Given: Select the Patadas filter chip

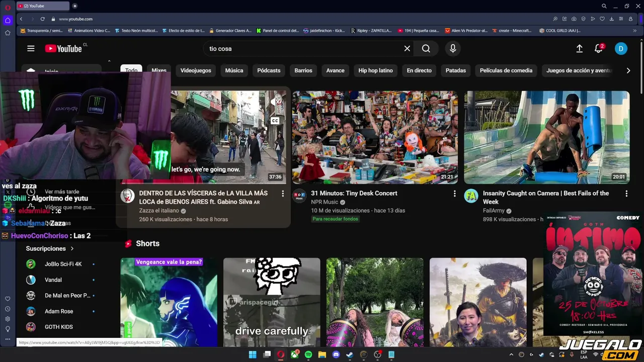Looking at the screenshot, I should click(455, 70).
